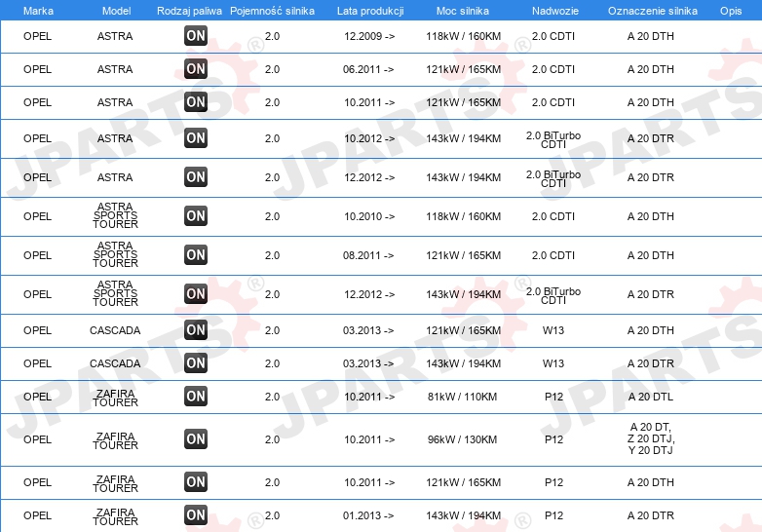The width and height of the screenshot is (762, 532).
Task: Click the Model column header
Action: click(x=116, y=11)
